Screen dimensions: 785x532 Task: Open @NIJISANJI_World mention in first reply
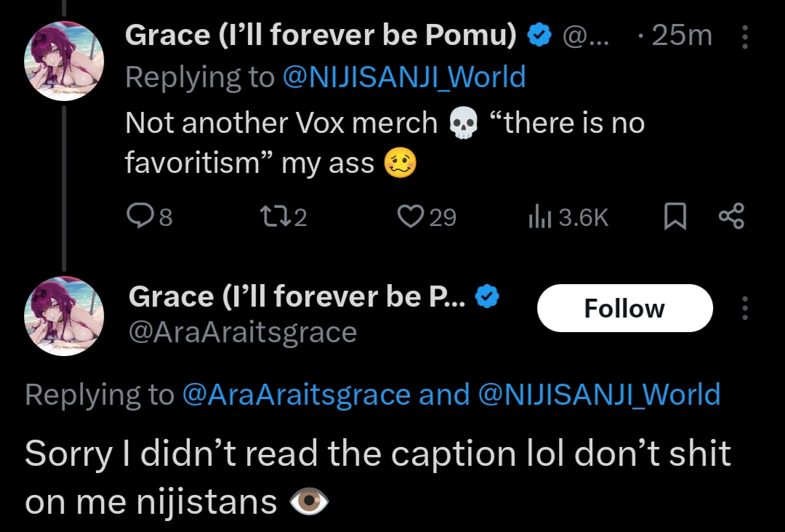point(403,77)
